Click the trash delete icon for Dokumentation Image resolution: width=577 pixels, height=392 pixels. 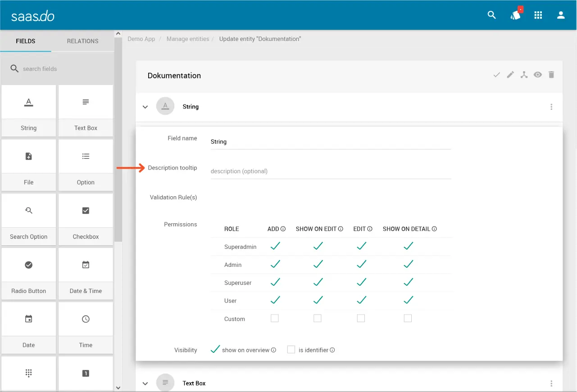[x=551, y=75]
